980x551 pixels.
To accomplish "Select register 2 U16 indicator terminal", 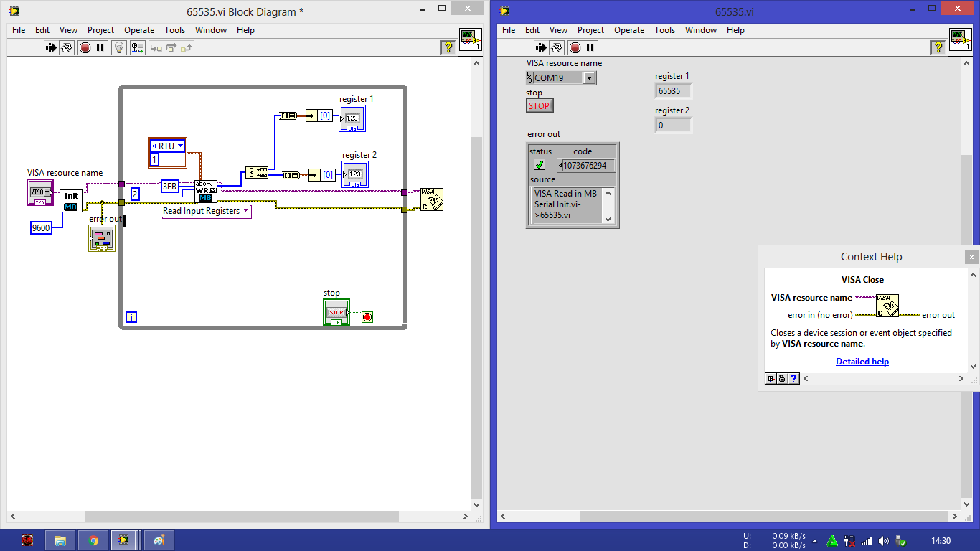I will point(355,174).
